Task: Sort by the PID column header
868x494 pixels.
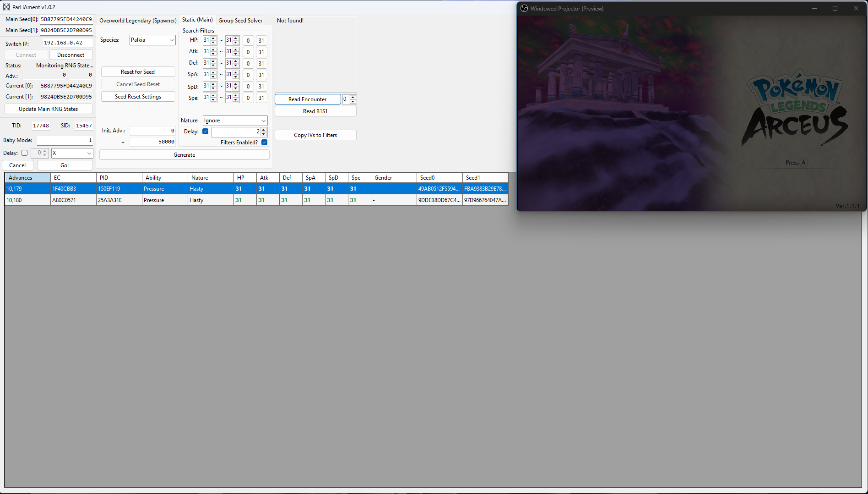Action: coord(119,178)
